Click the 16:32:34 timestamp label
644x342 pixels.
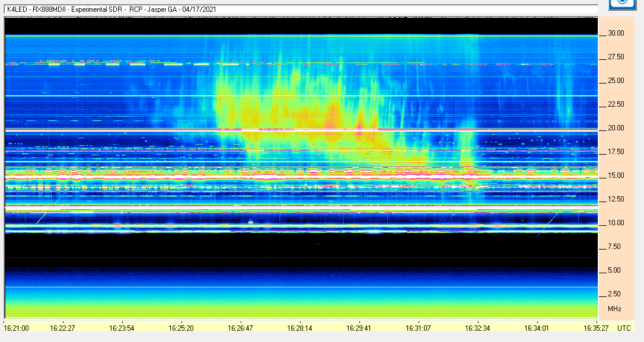click(x=477, y=326)
